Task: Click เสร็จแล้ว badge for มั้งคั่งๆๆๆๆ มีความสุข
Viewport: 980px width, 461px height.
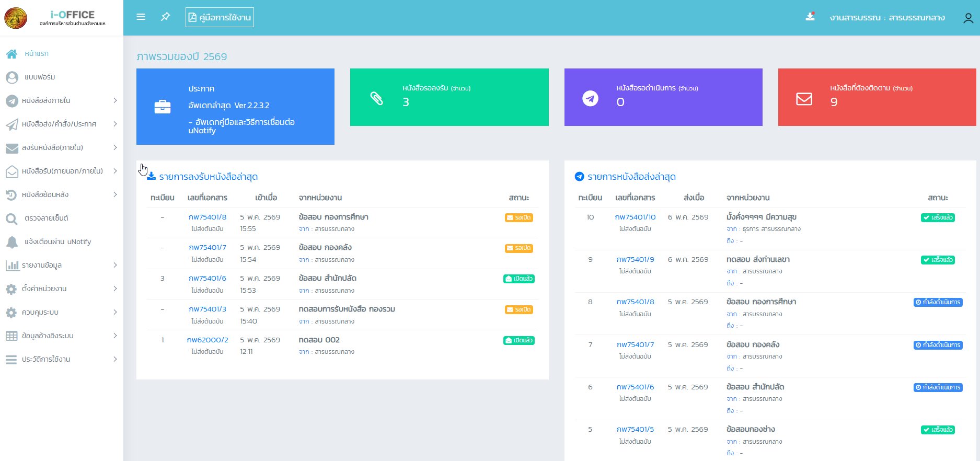Action: [938, 217]
